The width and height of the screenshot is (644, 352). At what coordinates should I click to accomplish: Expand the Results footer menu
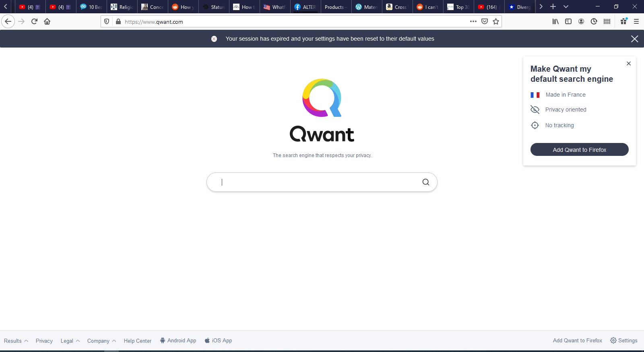click(x=16, y=341)
